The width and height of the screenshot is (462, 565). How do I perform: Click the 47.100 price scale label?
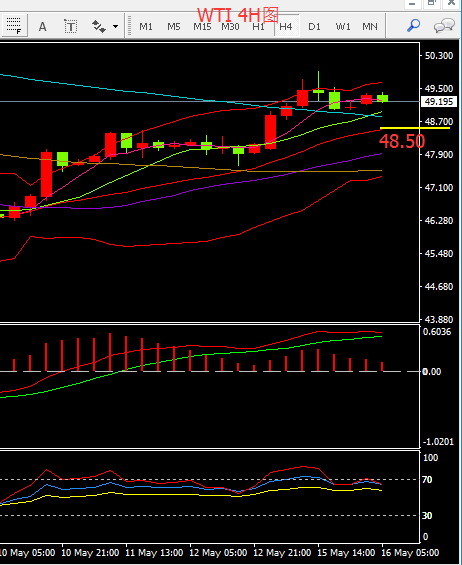[x=439, y=187]
